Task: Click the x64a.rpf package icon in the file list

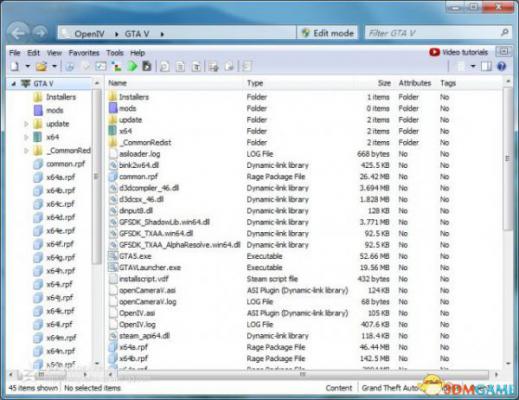Action: click(x=113, y=347)
